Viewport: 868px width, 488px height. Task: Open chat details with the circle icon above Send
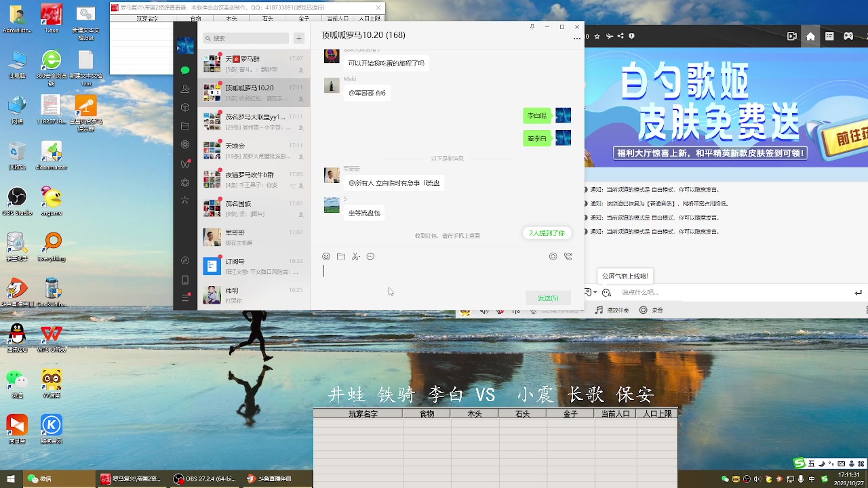click(553, 256)
